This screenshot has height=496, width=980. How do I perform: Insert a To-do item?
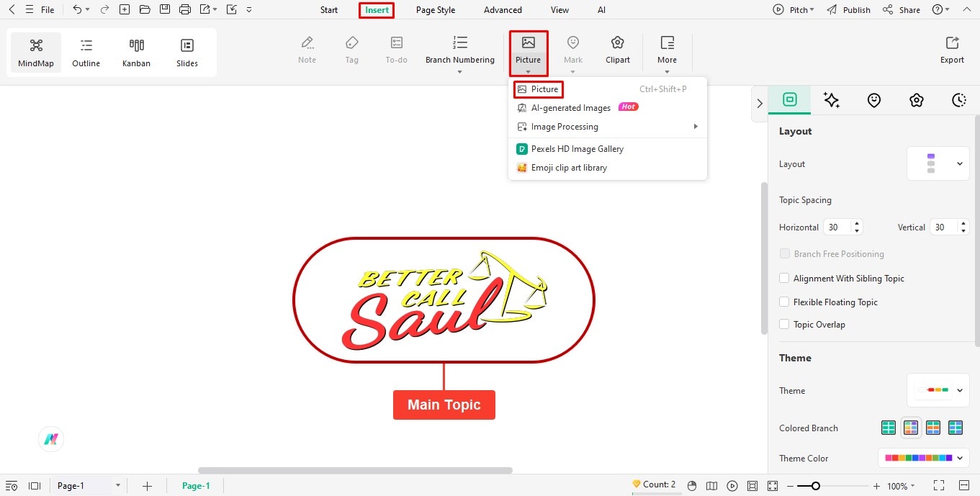click(x=397, y=50)
